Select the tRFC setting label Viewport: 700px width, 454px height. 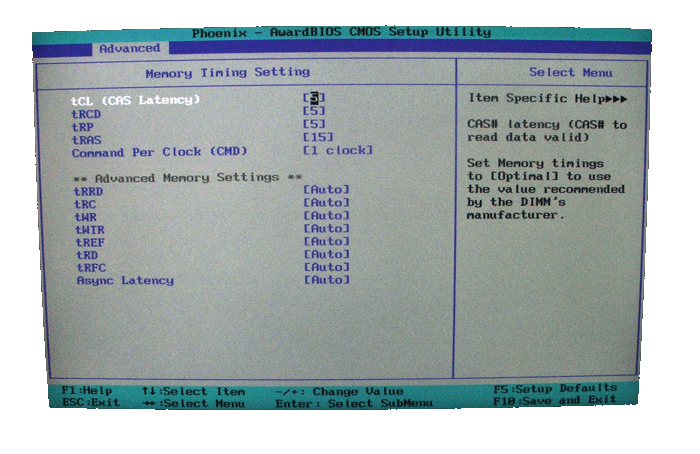pyautogui.click(x=92, y=268)
